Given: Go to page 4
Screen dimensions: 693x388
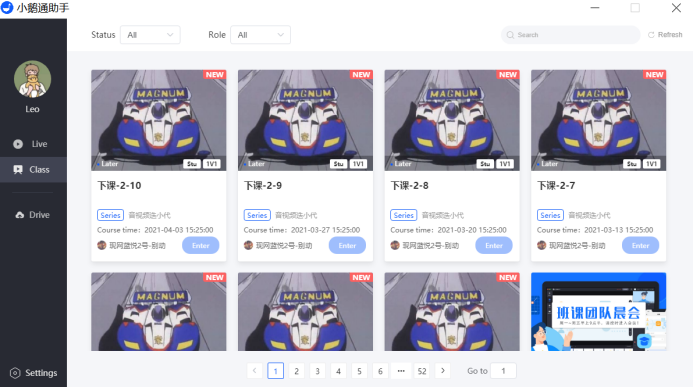Looking at the screenshot, I should click(x=339, y=371).
